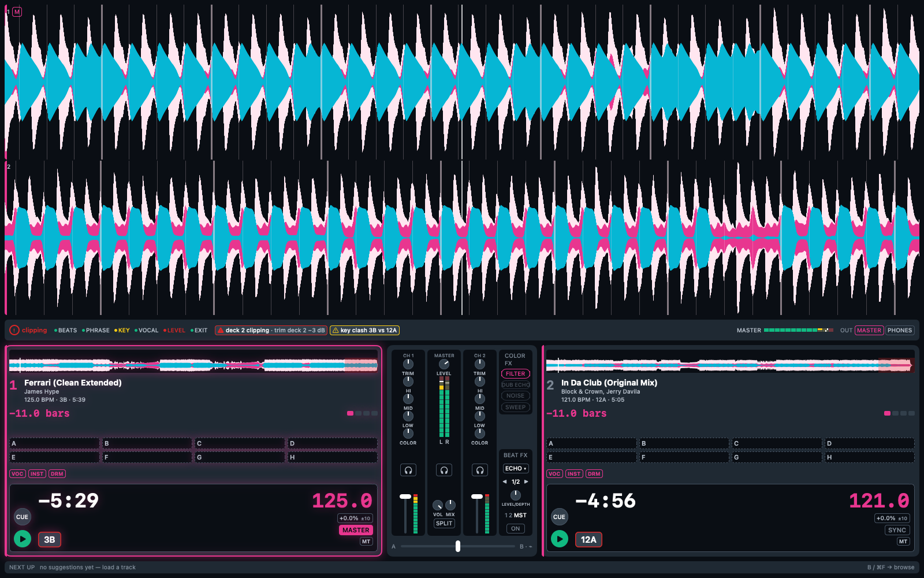Image resolution: width=924 pixels, height=578 pixels.
Task: Toggle the VOC stem on deck 1
Action: (x=18, y=473)
